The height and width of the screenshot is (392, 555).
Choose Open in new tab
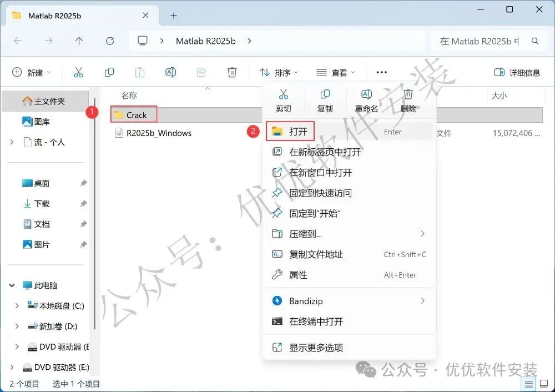[350, 152]
